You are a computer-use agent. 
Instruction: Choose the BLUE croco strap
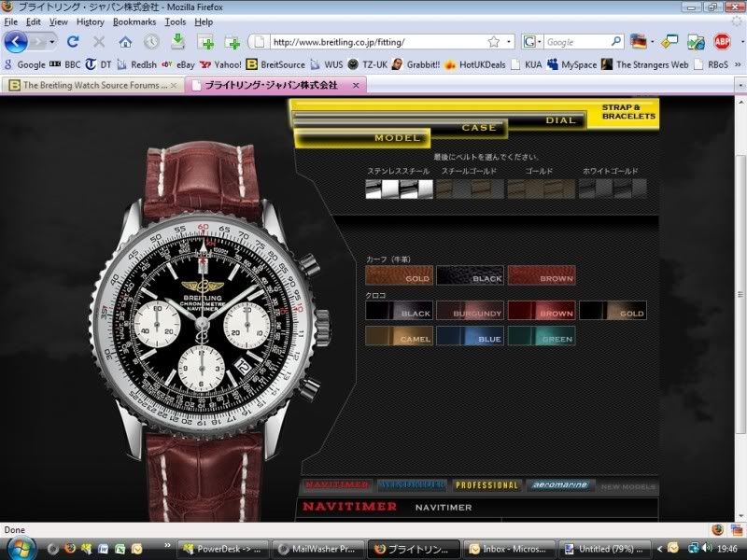(x=471, y=336)
